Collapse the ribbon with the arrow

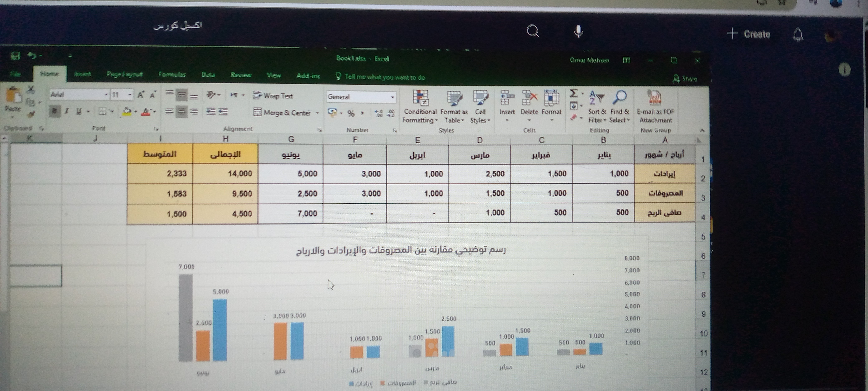pos(702,130)
